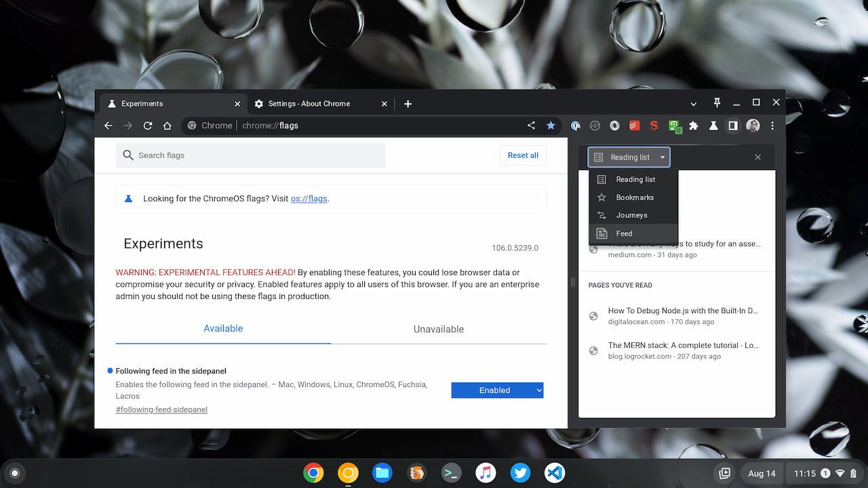Open the profile avatar menu
The image size is (868, 488).
[x=753, y=125]
